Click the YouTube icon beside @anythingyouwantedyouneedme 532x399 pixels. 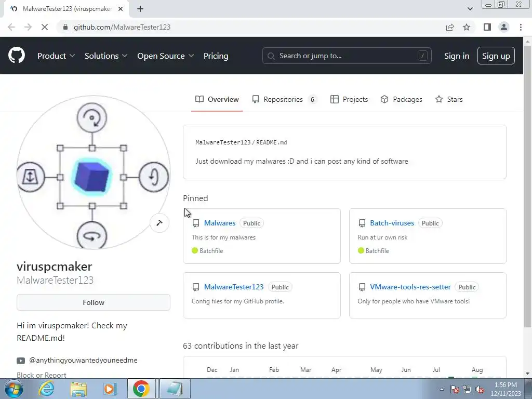click(x=21, y=361)
